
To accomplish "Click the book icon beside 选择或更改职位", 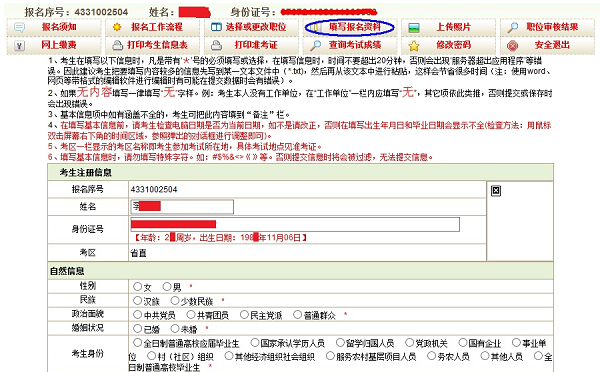I will pos(216,27).
